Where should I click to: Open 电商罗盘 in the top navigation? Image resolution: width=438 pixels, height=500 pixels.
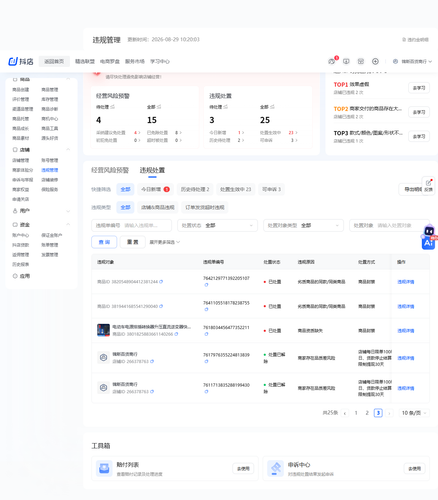coord(110,61)
